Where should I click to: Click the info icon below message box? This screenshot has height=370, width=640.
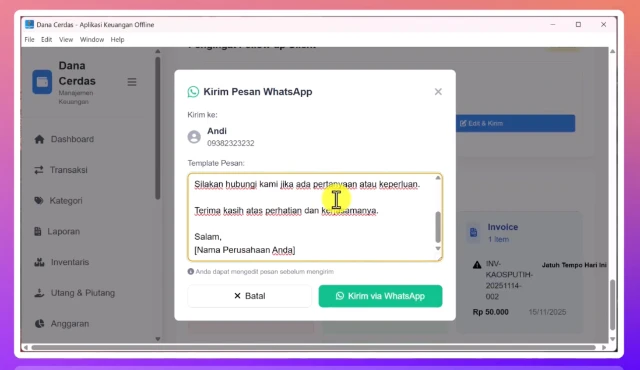pos(191,271)
